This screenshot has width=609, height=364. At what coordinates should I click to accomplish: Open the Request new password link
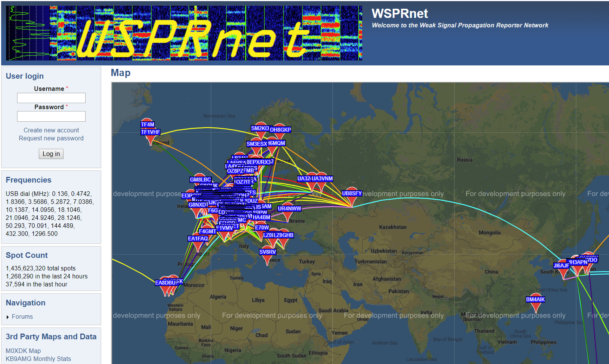click(x=51, y=138)
